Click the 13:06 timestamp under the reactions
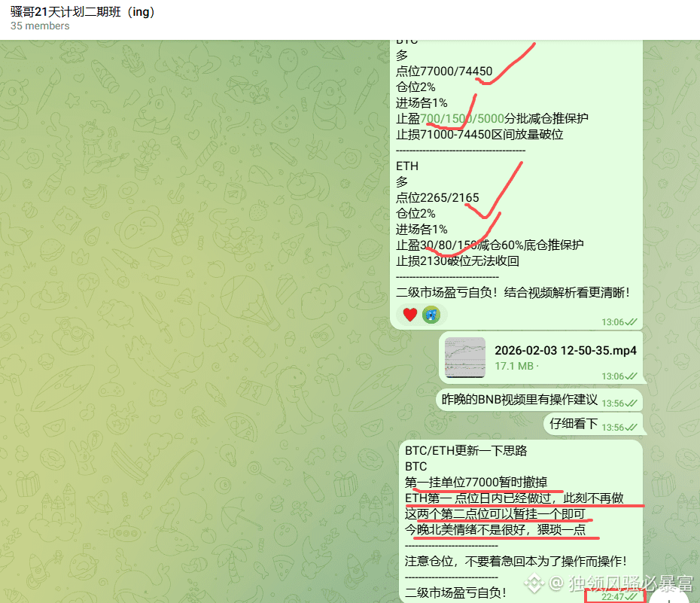Screen dimensions: 700x603 613,322
